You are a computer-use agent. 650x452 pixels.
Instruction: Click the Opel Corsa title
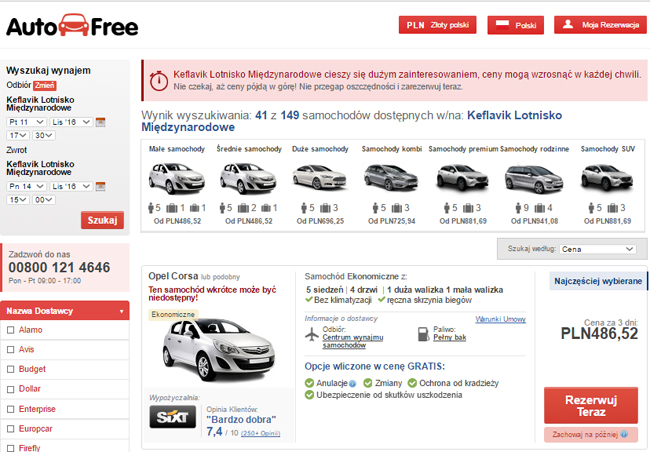173,276
